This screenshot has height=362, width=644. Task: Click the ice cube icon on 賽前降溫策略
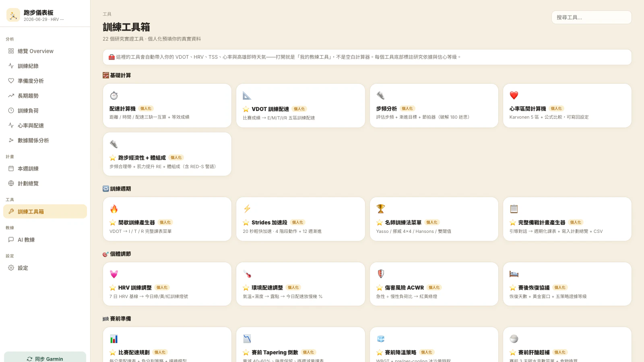coord(381,339)
